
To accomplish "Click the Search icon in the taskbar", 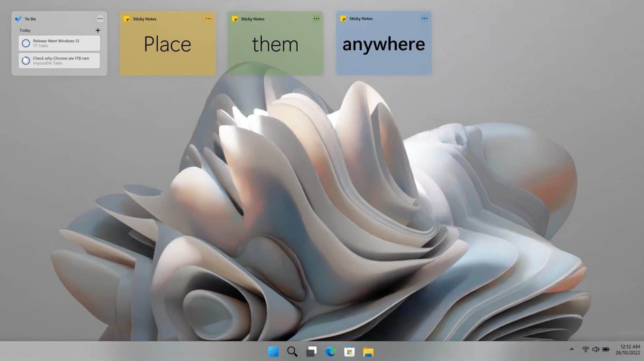I will click(292, 352).
